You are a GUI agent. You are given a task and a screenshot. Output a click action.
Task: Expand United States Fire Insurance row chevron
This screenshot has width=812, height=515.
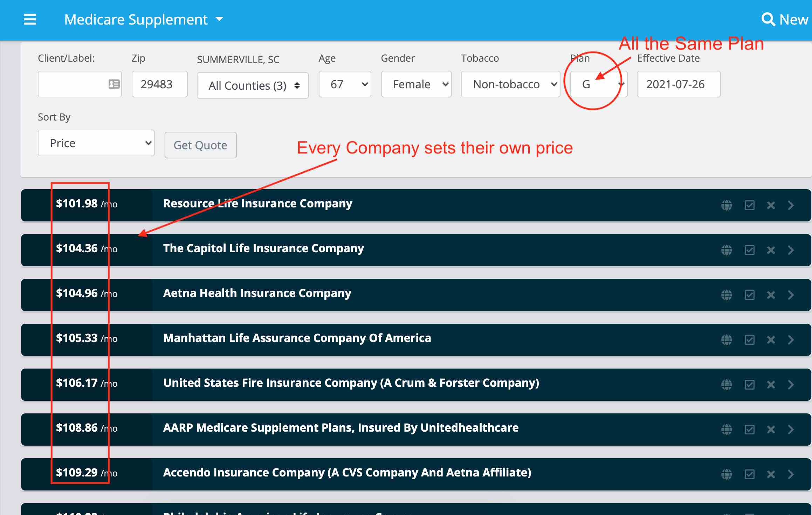pyautogui.click(x=791, y=385)
